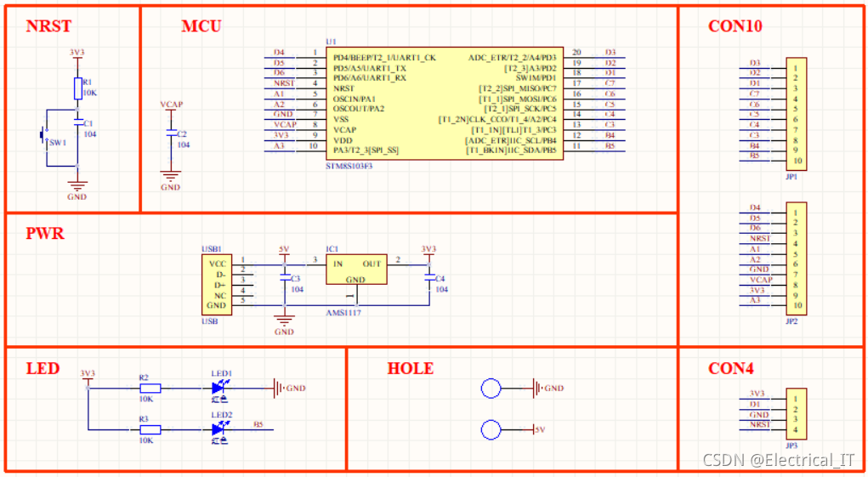868x477 pixels.
Task: Click pin name SWIM/PD1 on U1
Action: point(536,78)
